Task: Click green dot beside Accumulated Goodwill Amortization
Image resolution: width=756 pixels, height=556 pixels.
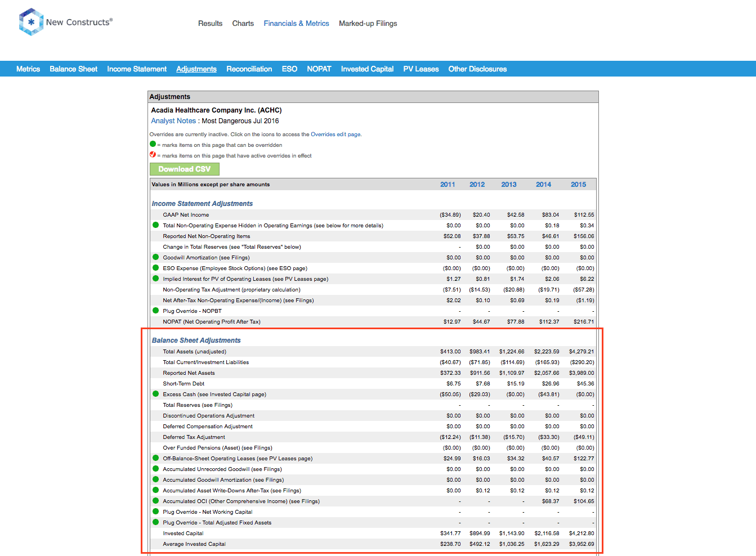Action: click(156, 479)
